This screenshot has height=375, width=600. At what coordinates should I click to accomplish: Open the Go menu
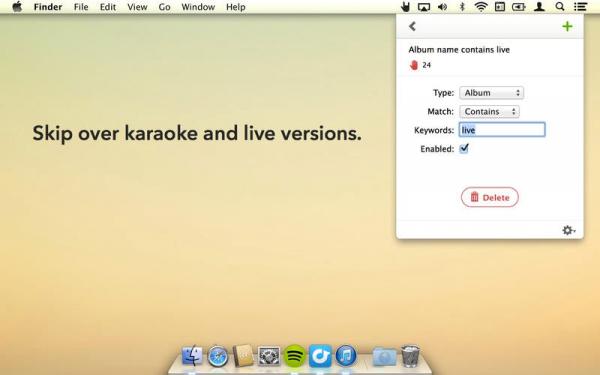[x=165, y=7]
